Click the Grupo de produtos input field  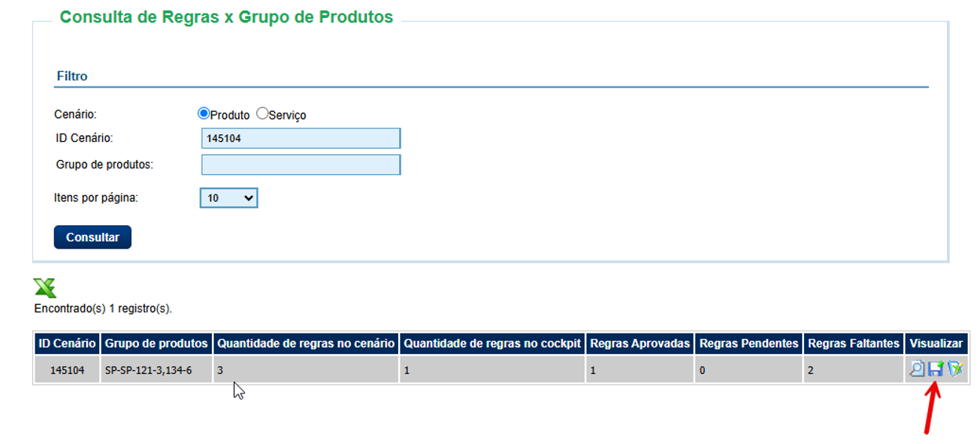[301, 165]
